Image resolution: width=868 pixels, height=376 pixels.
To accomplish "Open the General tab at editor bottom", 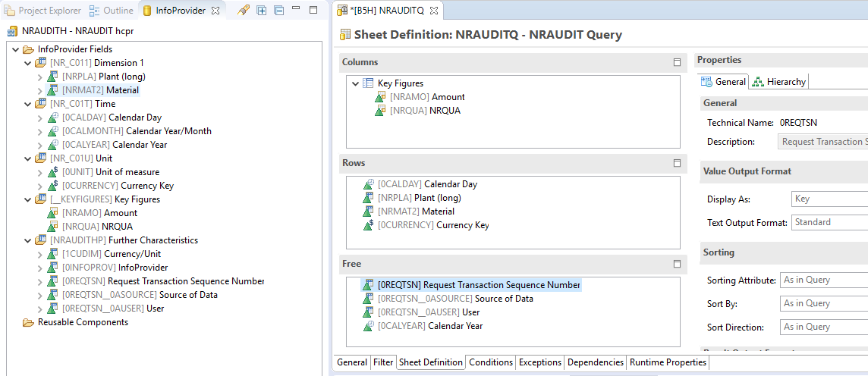I will pyautogui.click(x=352, y=362).
